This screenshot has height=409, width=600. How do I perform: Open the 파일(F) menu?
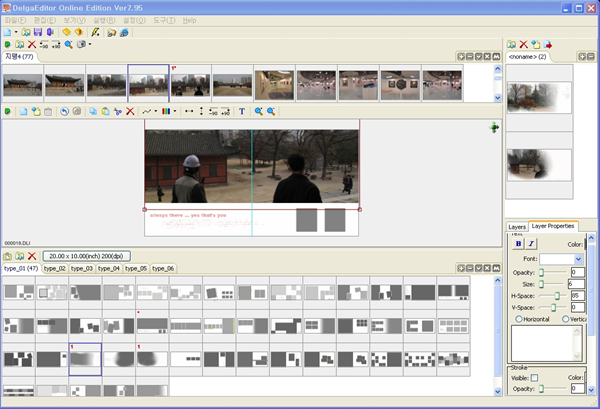coord(15,20)
